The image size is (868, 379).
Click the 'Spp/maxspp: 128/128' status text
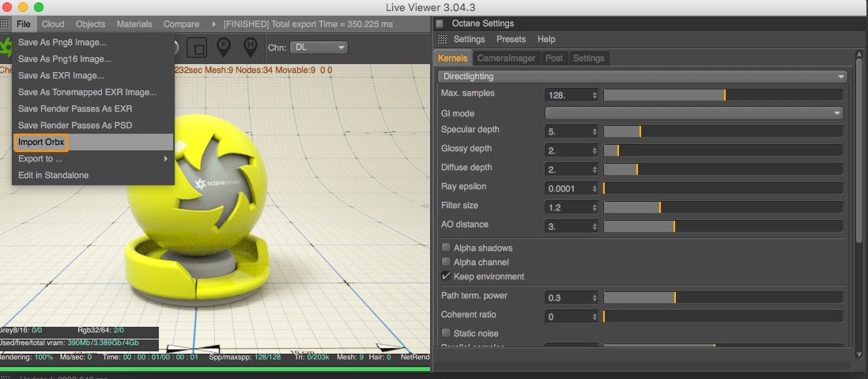244,357
